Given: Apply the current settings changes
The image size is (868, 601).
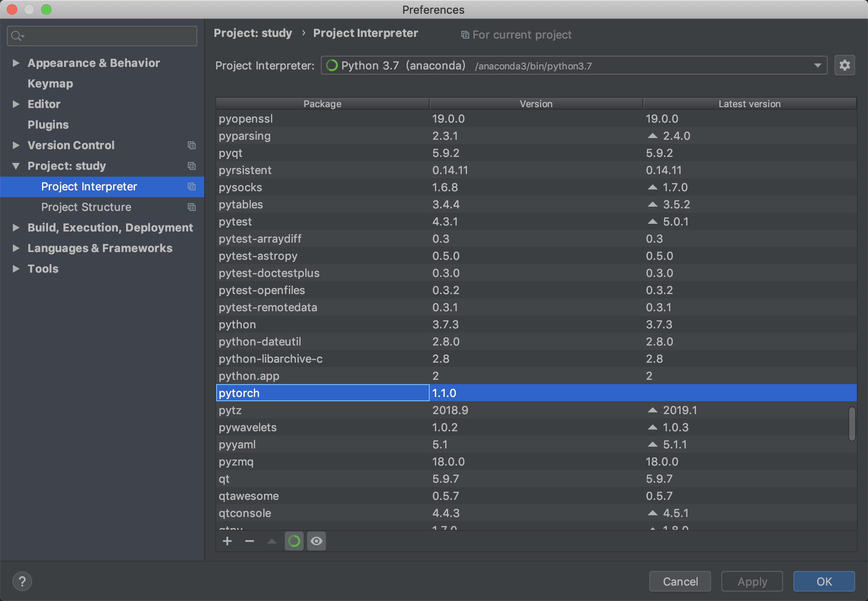Looking at the screenshot, I should (x=751, y=581).
